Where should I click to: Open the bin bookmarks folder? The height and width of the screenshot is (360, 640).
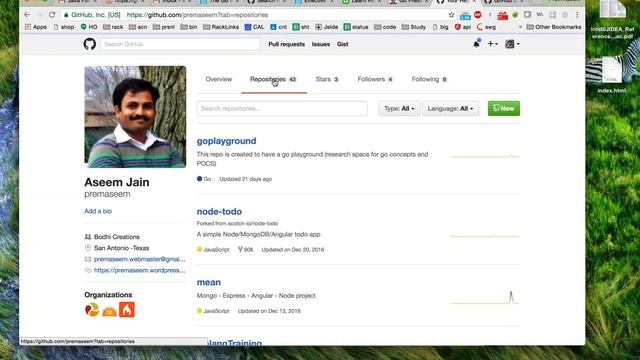(x=189, y=27)
